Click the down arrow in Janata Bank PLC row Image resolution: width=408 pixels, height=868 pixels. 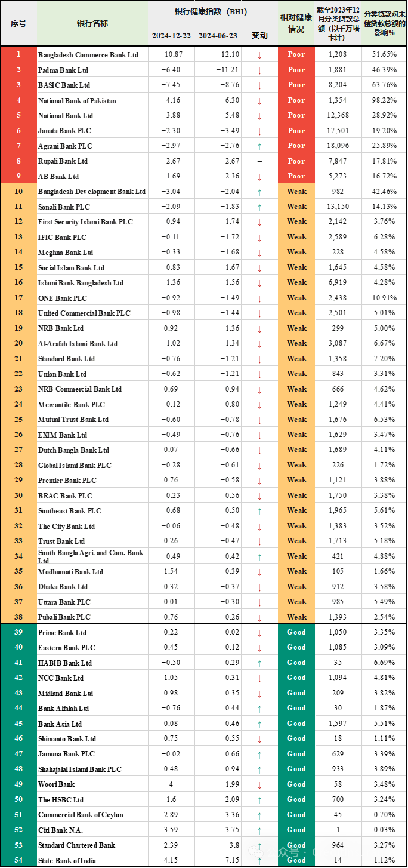tap(260, 131)
